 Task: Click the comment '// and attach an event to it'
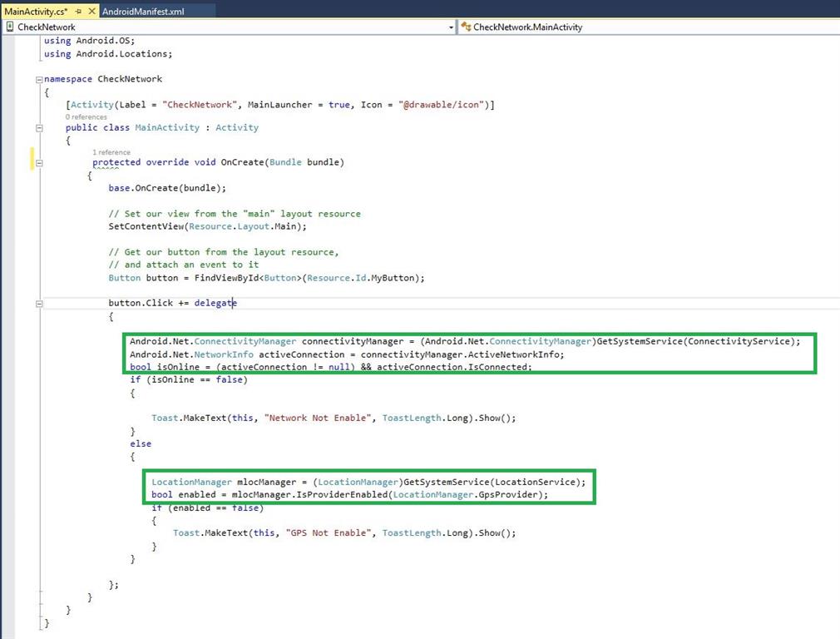[x=184, y=265]
